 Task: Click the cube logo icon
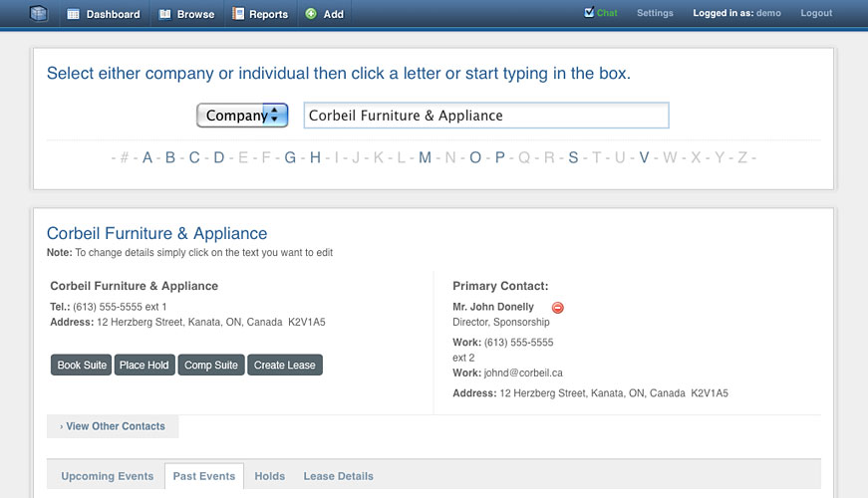click(38, 13)
